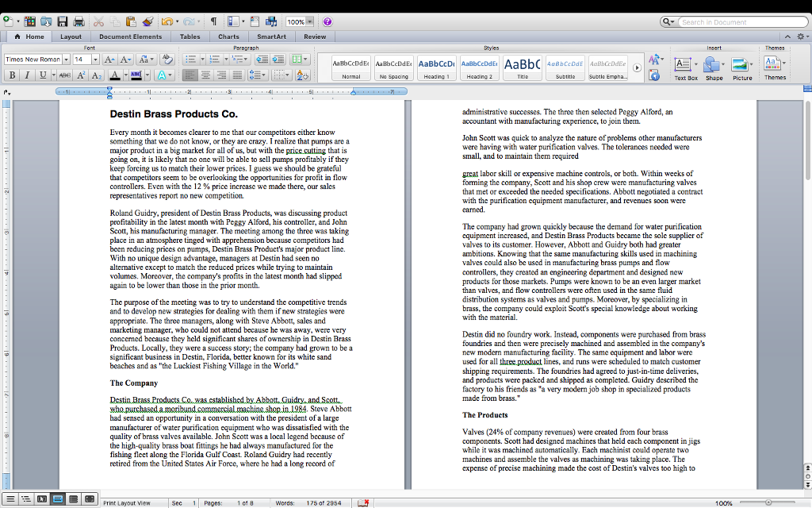
Task: Open search options magnifier dropdown
Action: pyautogui.click(x=668, y=21)
